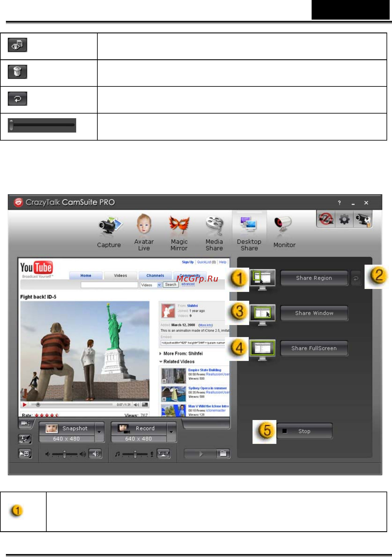Image resolution: width=392 pixels, height=557 pixels.
Task: Open the text drawing tool icon
Action: pos(25,439)
